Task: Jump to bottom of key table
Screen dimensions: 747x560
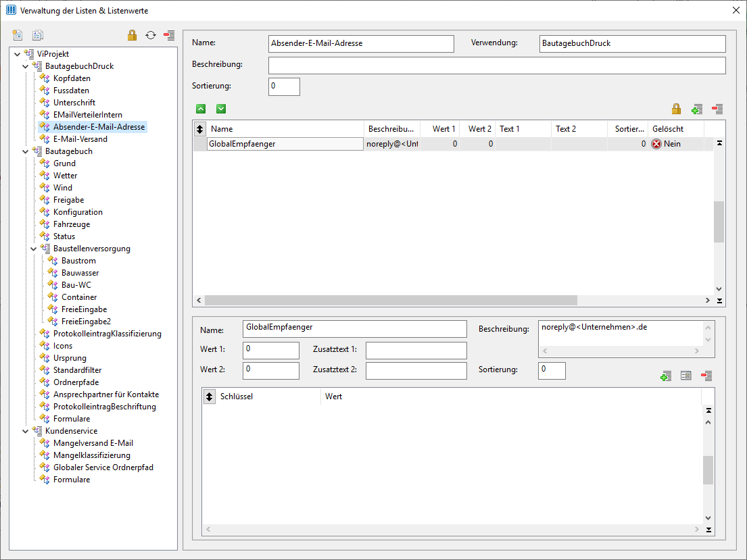Action: [x=708, y=530]
